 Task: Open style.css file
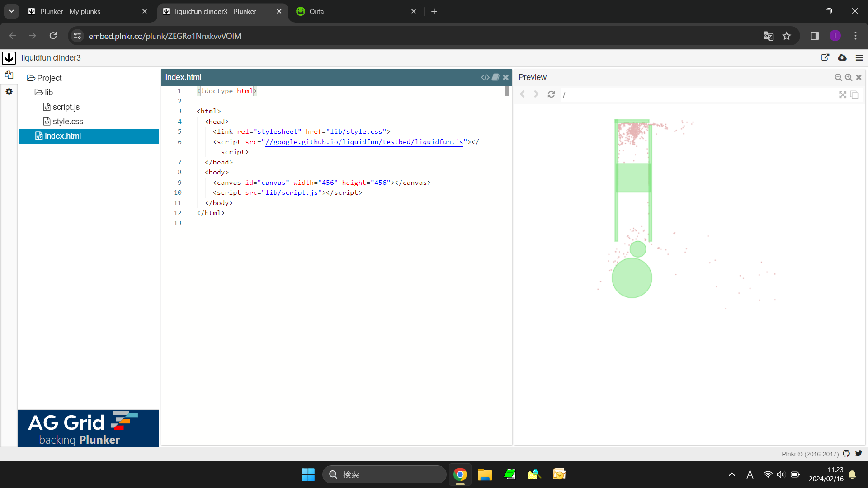68,122
